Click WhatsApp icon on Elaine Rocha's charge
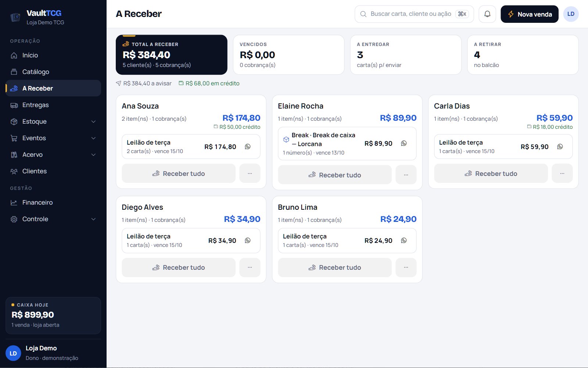588x368 pixels. point(404,143)
